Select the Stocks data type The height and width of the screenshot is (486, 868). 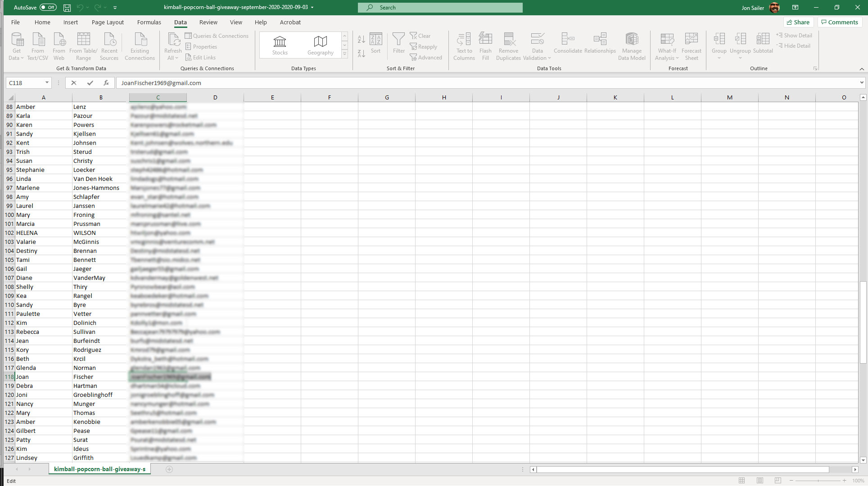(x=280, y=45)
